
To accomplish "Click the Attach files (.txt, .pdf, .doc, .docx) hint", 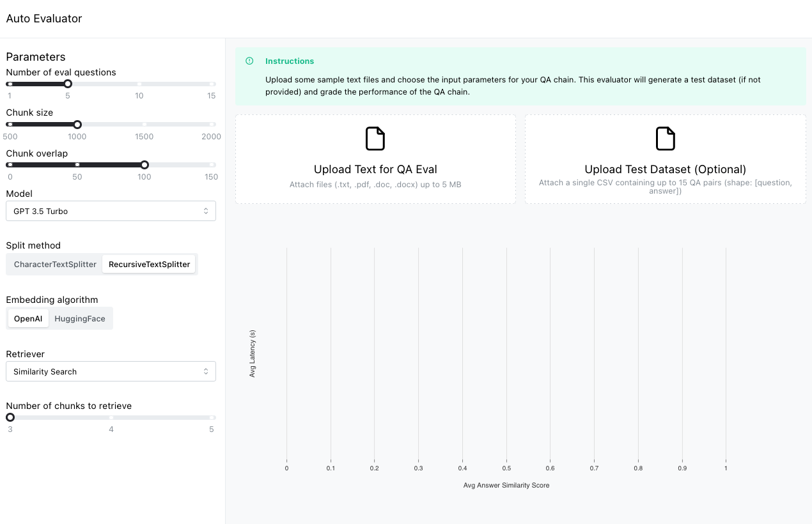I will [x=375, y=185].
